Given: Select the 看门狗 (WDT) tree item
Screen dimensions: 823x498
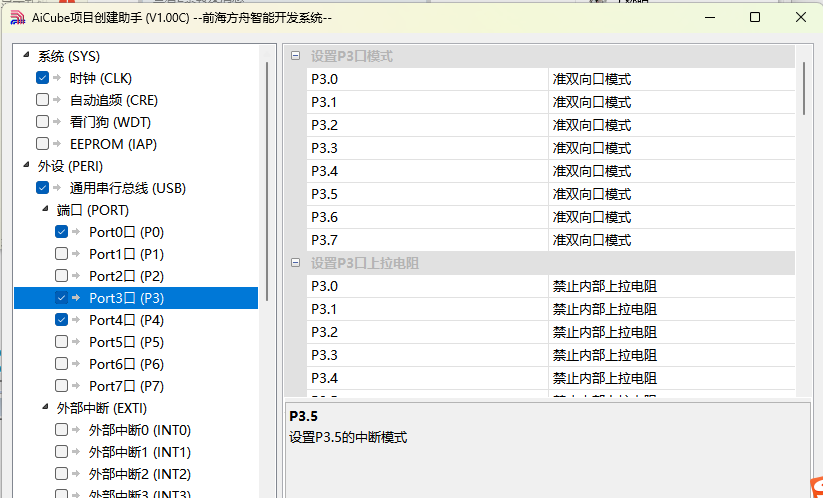Looking at the screenshot, I should click(110, 122).
